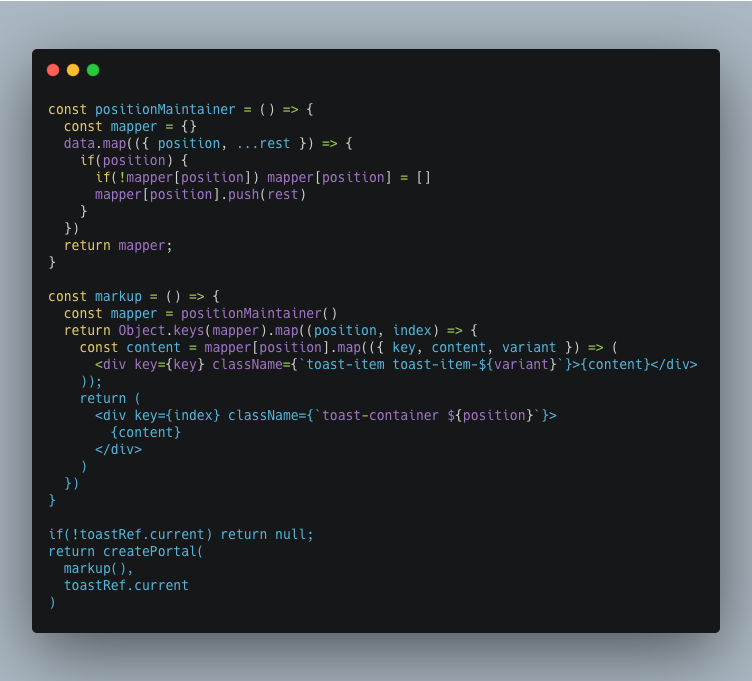This screenshot has width=752, height=681.
Task: Click 'return null;' in toastRef check
Action: click(x=267, y=534)
